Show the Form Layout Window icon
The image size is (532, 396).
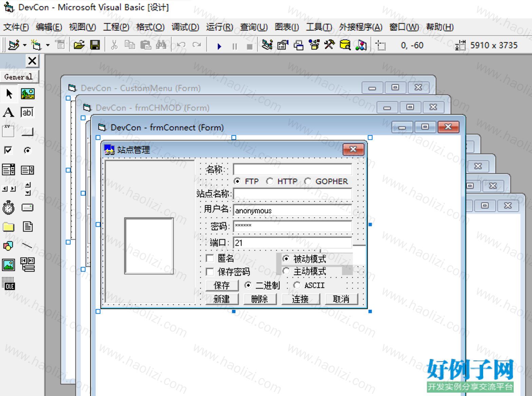point(298,45)
